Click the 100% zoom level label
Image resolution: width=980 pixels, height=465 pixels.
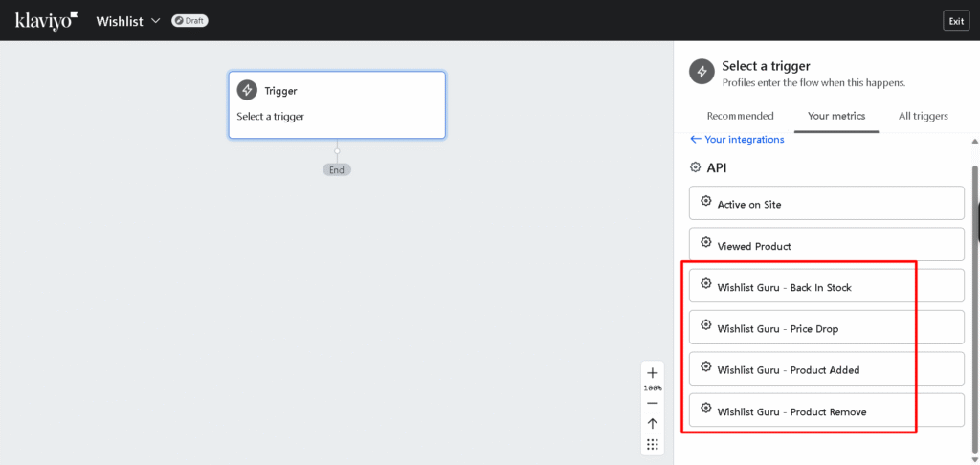tap(653, 388)
